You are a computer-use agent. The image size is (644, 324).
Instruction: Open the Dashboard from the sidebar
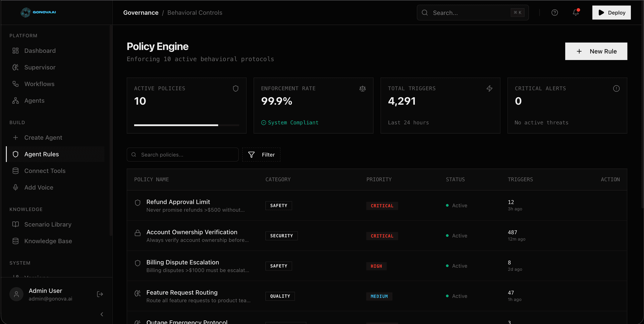pos(40,51)
